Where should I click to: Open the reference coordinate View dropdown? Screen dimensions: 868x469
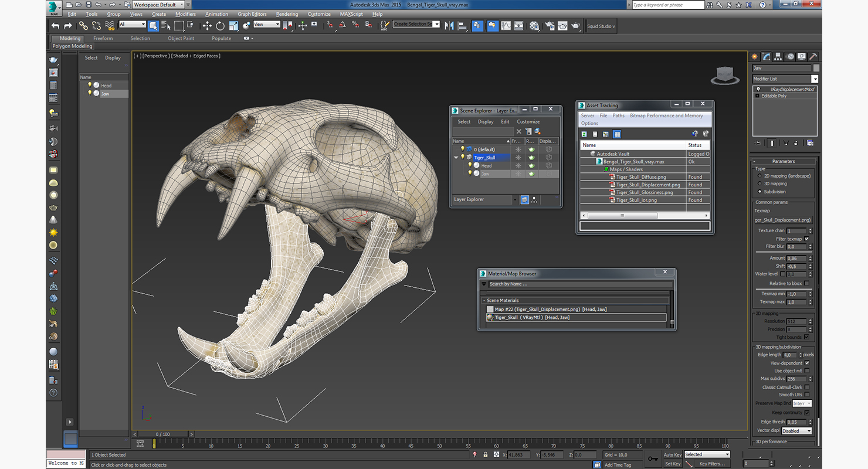(x=267, y=25)
